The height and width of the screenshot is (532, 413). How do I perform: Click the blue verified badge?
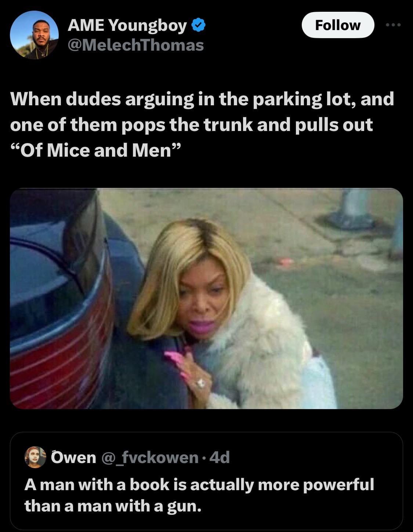tap(199, 25)
